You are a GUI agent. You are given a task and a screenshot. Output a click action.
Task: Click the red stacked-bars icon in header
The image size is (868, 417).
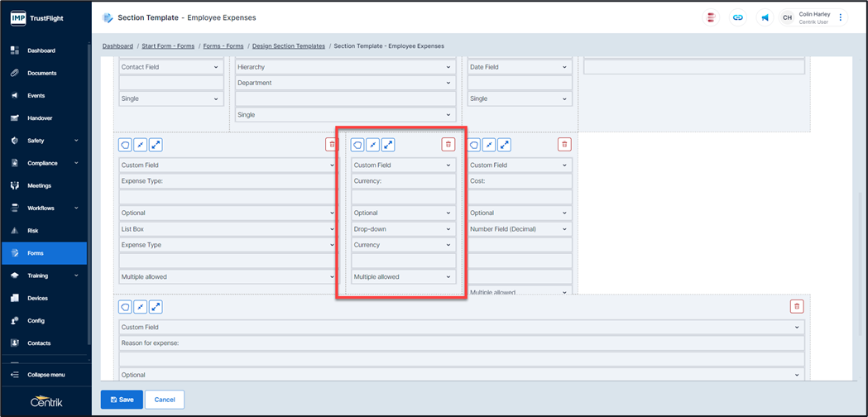tap(710, 17)
